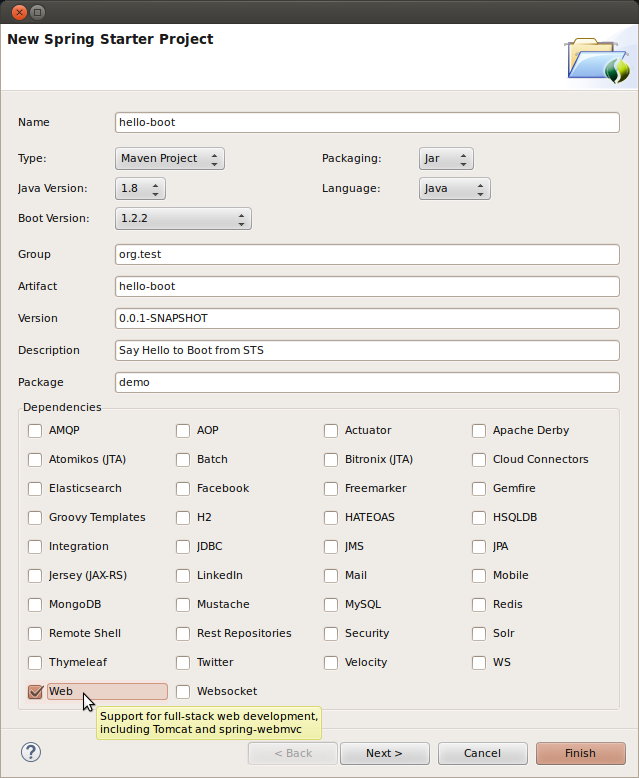Tick the Integration checkbox
The width and height of the screenshot is (639, 778).
click(x=35, y=547)
